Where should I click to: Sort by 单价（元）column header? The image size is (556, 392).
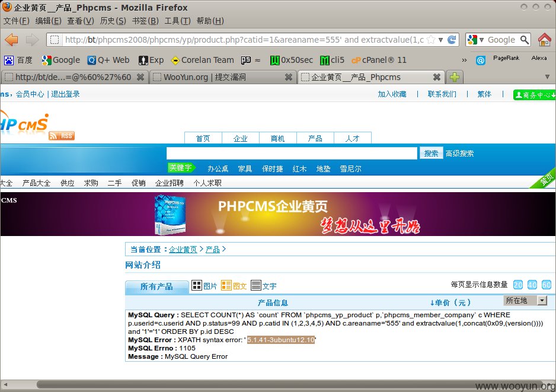450,302
